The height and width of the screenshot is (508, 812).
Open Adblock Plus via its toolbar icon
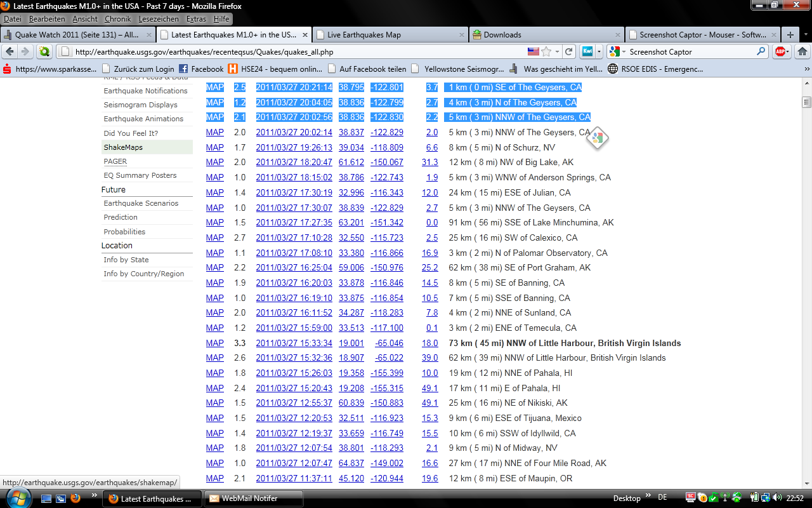(x=781, y=52)
